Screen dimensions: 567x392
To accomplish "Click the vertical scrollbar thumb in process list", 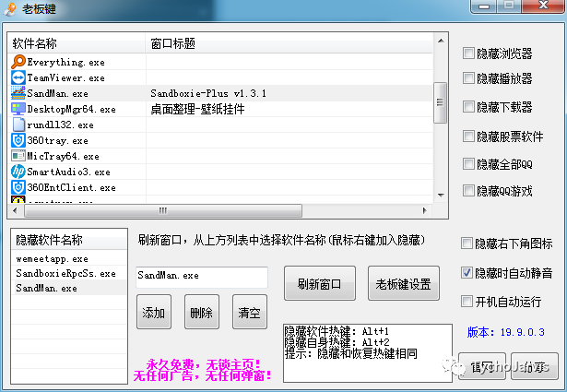I will pyautogui.click(x=440, y=102).
